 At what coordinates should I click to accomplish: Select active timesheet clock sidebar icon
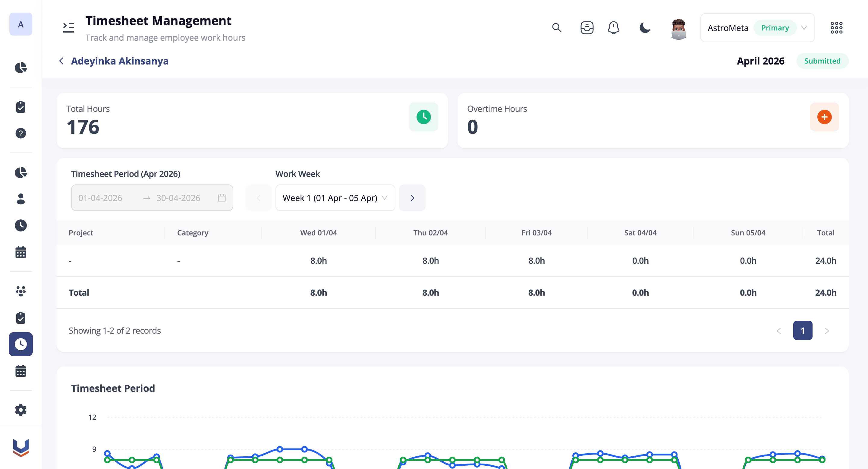pos(20,344)
